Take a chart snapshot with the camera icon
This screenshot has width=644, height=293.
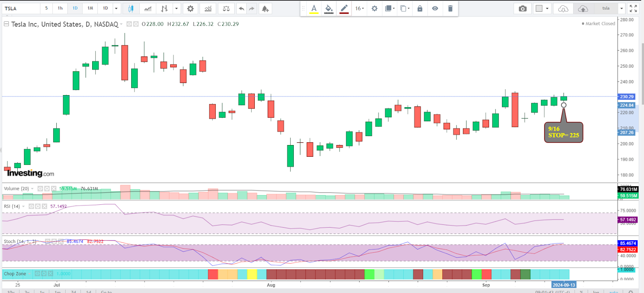click(522, 8)
